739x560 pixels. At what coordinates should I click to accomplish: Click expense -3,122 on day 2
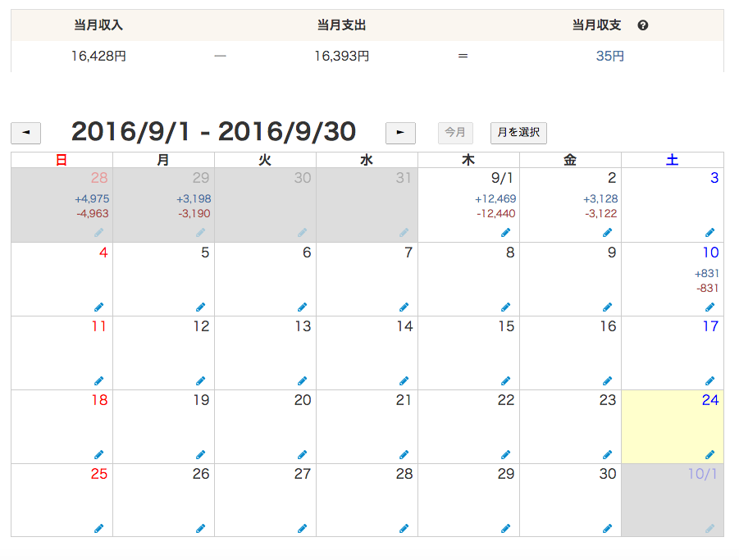601,213
